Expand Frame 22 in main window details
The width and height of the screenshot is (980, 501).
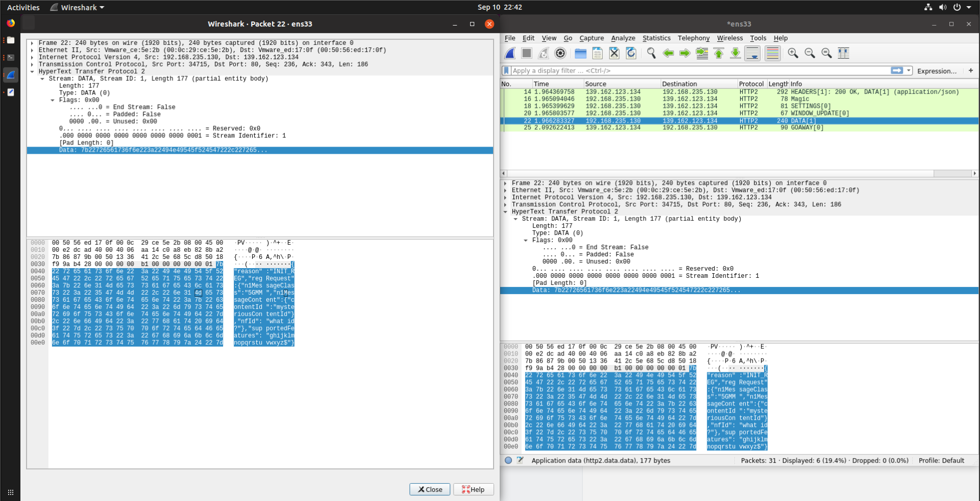tap(505, 183)
